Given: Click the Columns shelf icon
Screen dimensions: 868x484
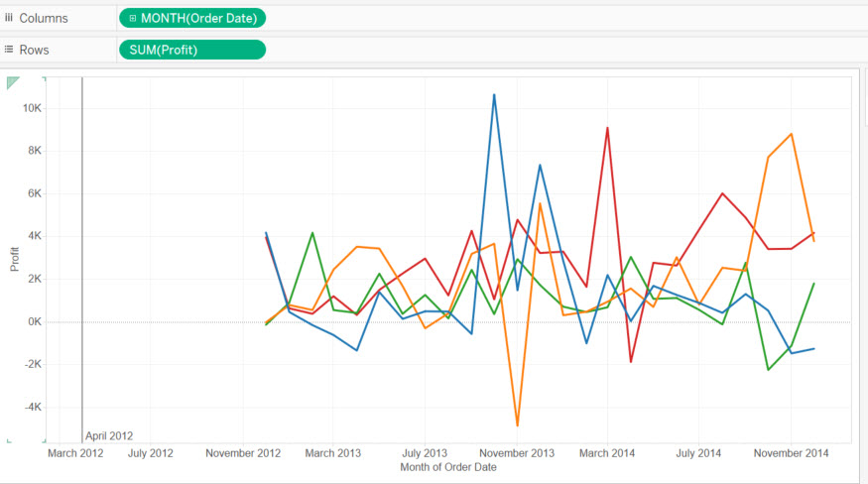Looking at the screenshot, I should click(x=9, y=18).
